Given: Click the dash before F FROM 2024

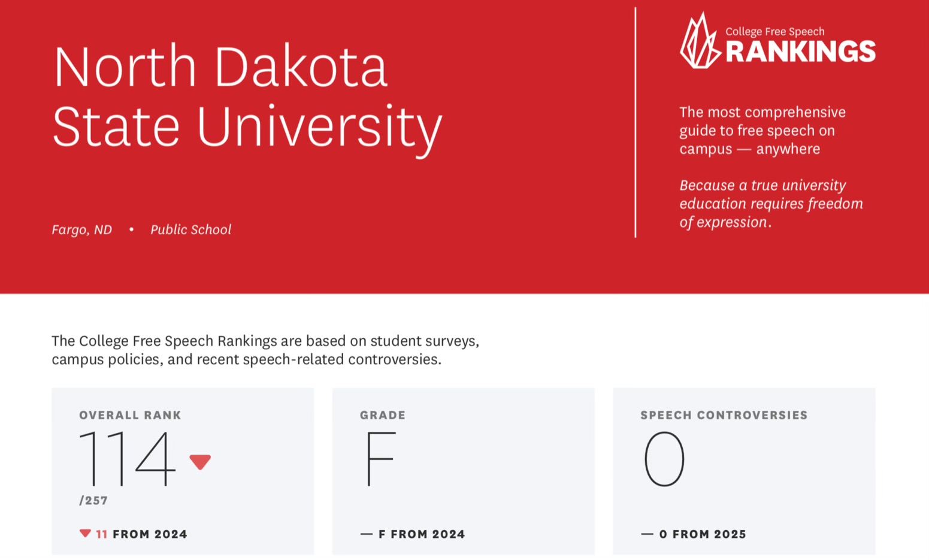Looking at the screenshot, I should (x=366, y=534).
